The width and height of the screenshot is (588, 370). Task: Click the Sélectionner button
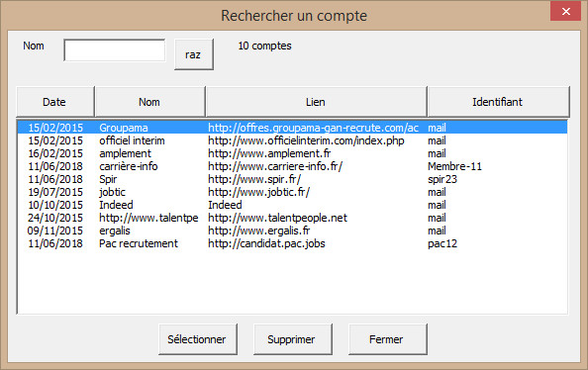(x=198, y=339)
